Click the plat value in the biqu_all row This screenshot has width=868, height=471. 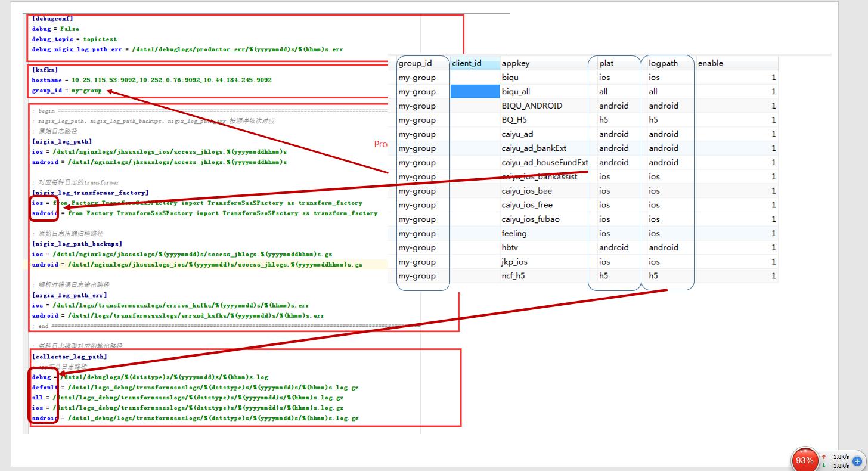[603, 92]
